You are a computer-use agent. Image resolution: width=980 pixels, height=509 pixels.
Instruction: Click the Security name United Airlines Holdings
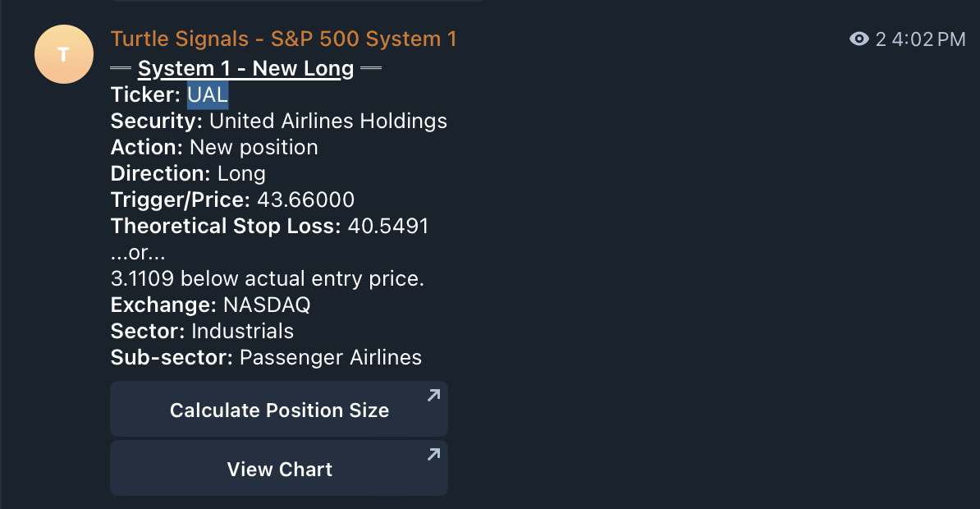[327, 121]
